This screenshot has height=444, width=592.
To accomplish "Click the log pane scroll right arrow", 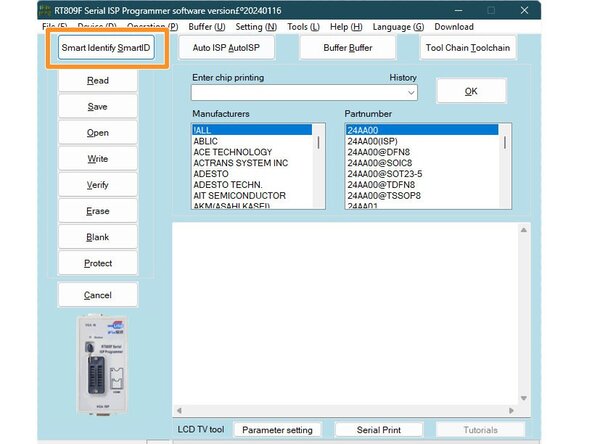I will (511, 410).
